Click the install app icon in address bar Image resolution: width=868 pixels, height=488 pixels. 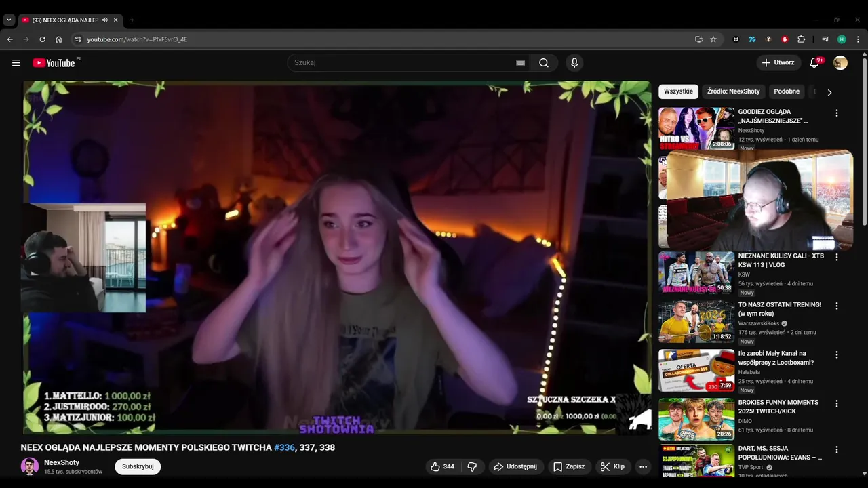(x=698, y=39)
